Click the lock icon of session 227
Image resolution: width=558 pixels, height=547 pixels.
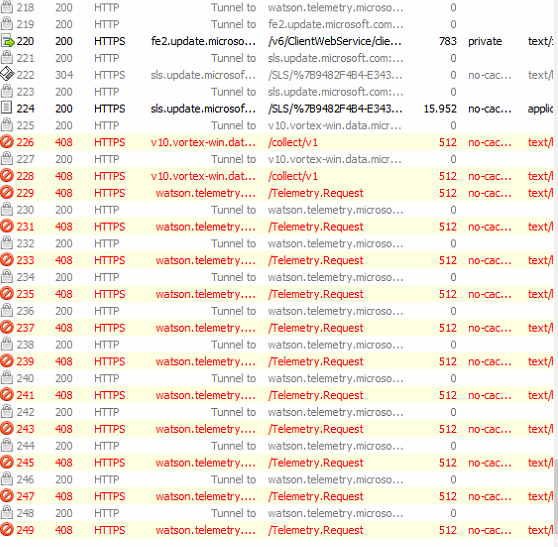tap(7, 159)
